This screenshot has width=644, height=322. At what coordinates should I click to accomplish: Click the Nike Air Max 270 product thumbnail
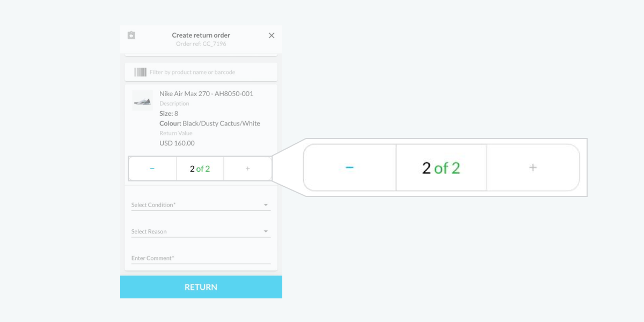(142, 100)
